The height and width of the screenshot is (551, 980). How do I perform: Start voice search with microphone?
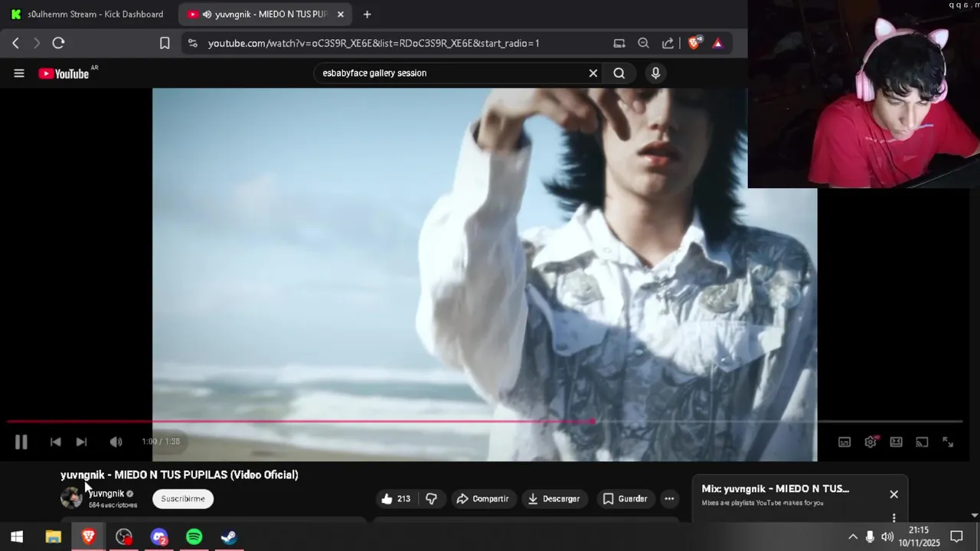655,73
